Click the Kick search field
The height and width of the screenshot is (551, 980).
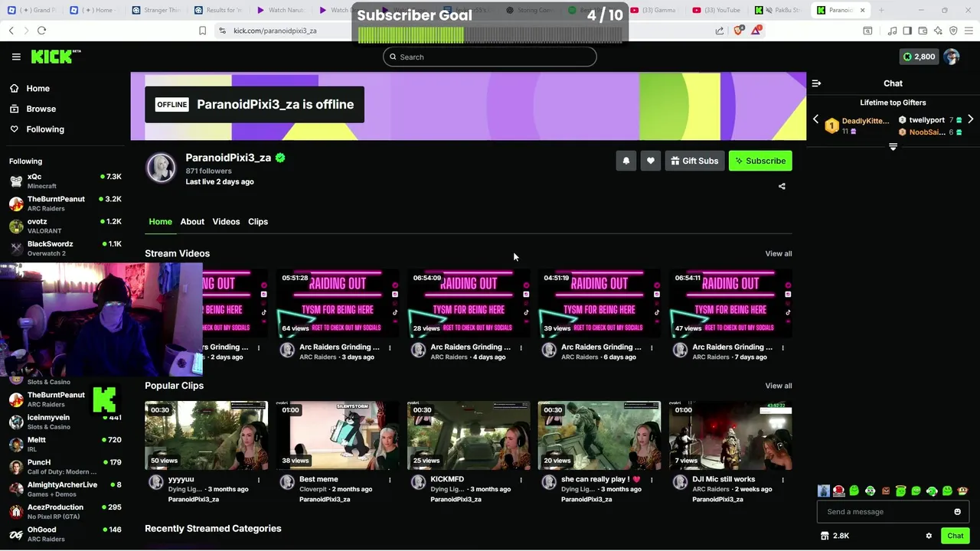(490, 57)
